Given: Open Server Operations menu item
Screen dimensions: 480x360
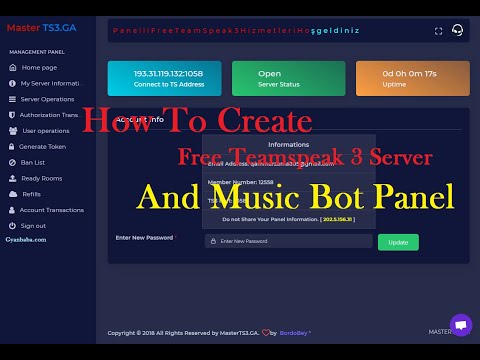Looking at the screenshot, I should pyautogui.click(x=47, y=99).
